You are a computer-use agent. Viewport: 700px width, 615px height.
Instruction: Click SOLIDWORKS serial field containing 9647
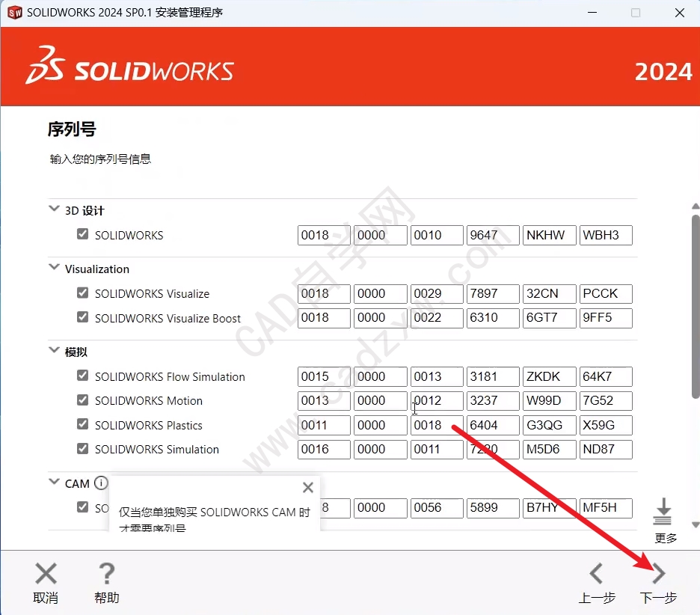(493, 236)
